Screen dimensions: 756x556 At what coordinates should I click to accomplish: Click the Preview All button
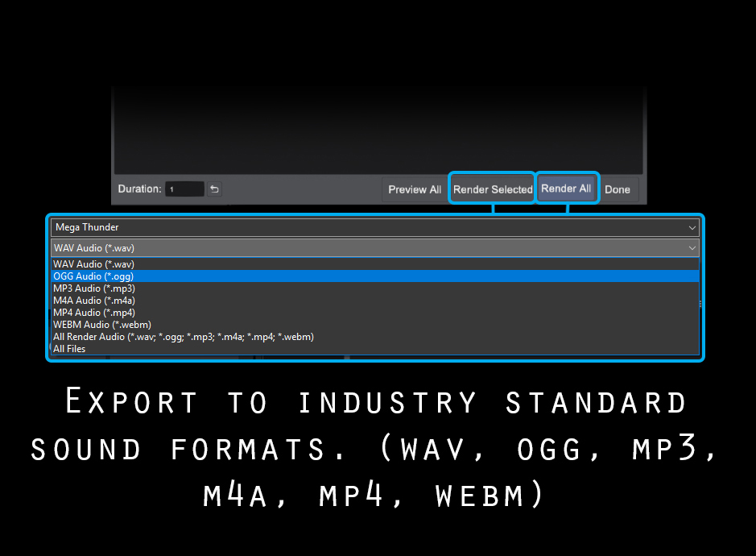click(415, 189)
